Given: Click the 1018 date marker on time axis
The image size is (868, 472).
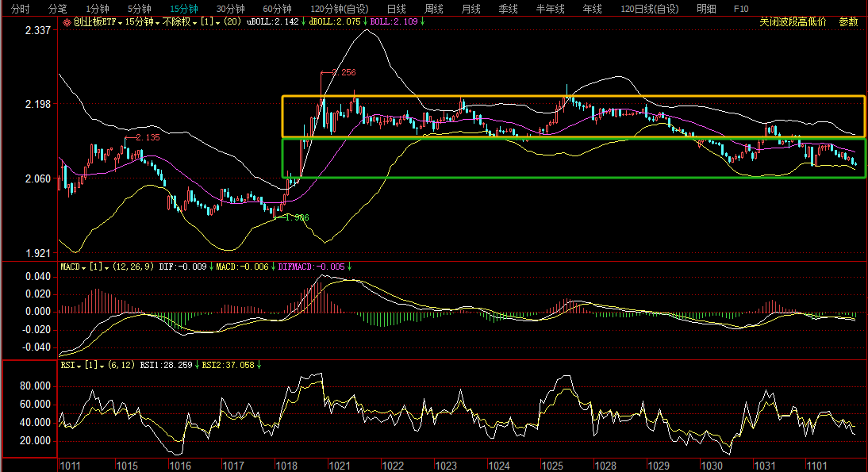Looking at the screenshot, I should [x=286, y=466].
